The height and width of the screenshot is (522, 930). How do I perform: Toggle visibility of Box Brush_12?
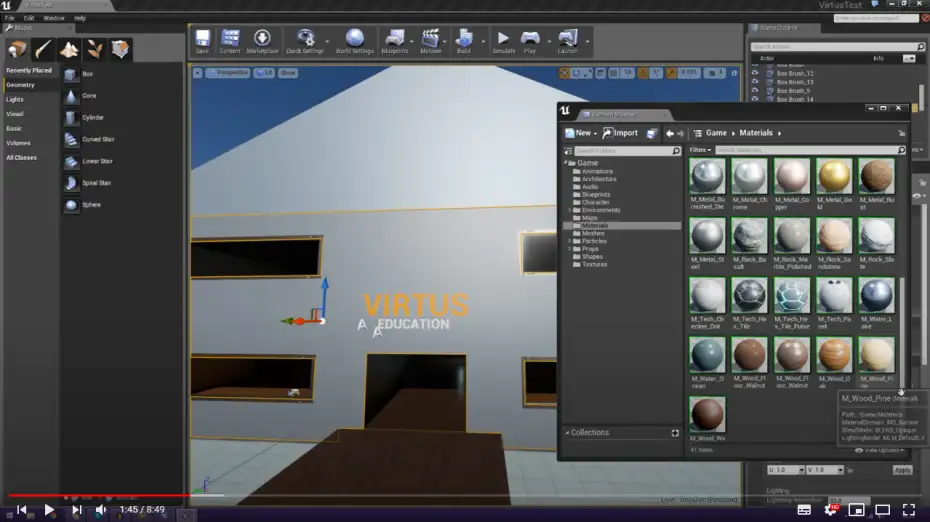pos(755,74)
